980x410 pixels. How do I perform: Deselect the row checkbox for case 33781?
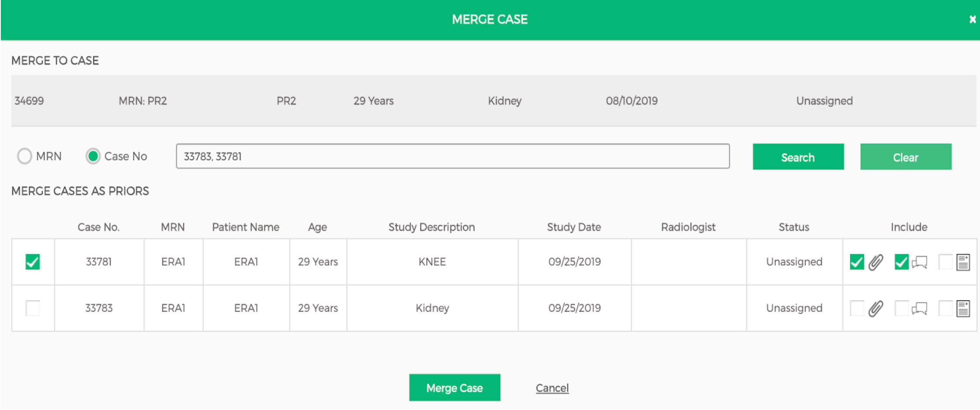pyautogui.click(x=32, y=262)
